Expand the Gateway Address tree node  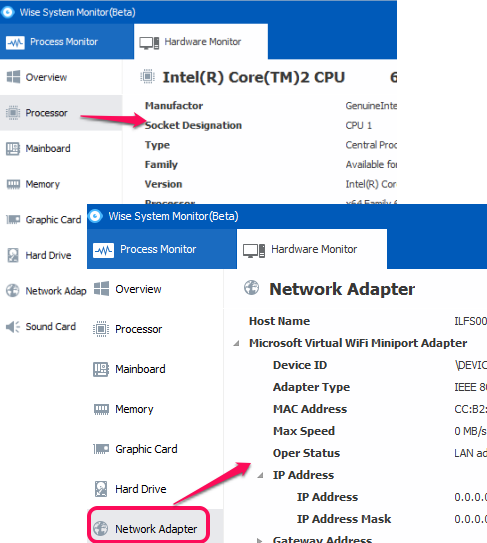pos(260,540)
